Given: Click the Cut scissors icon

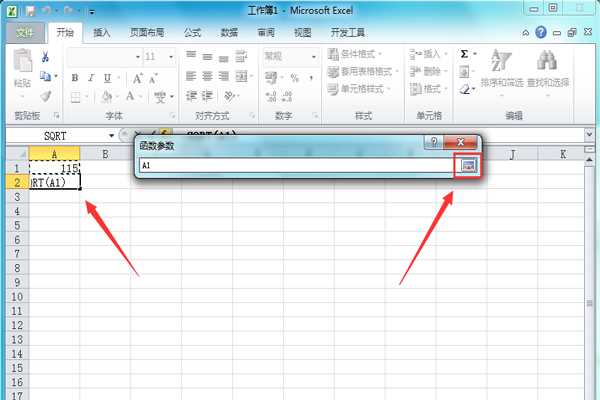Looking at the screenshot, I should pyautogui.click(x=45, y=57).
